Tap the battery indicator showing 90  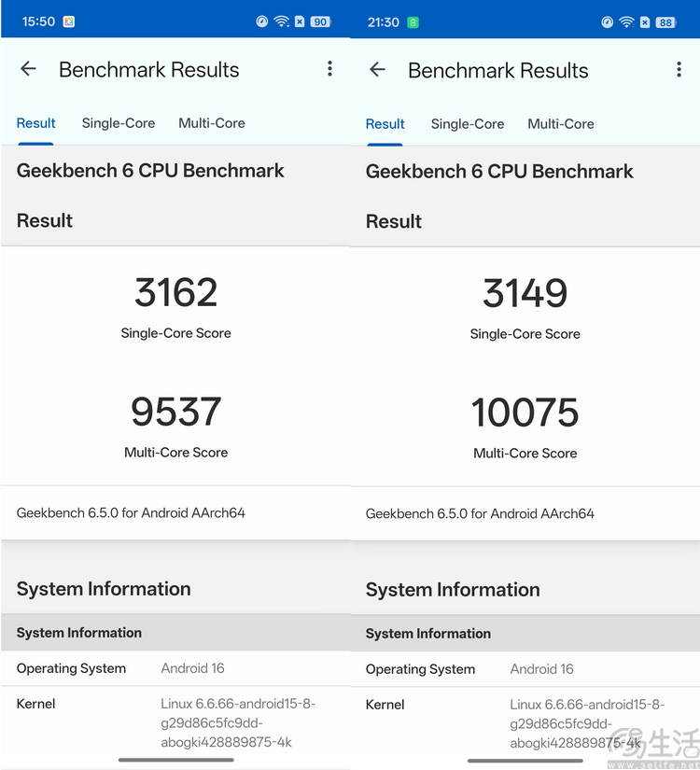point(320,21)
